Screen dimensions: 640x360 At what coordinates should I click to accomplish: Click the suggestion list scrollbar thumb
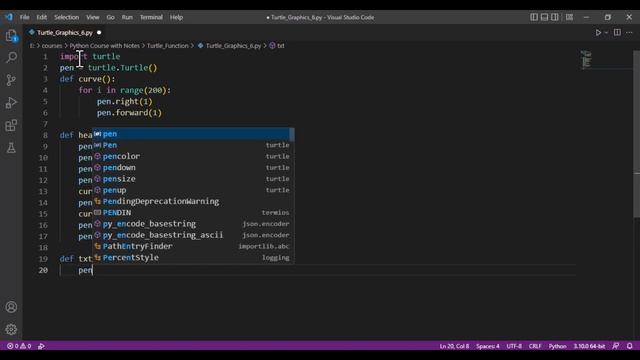[x=292, y=134]
